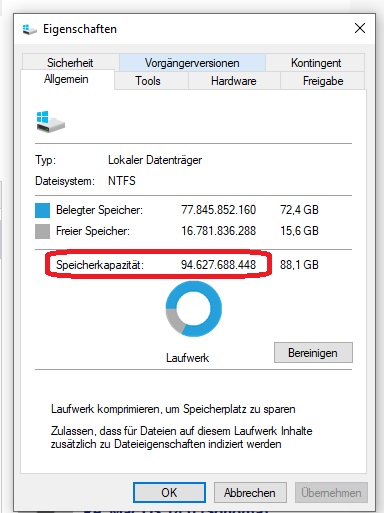The width and height of the screenshot is (384, 513).
Task: Click the drive icon in title bar
Action: point(29,30)
